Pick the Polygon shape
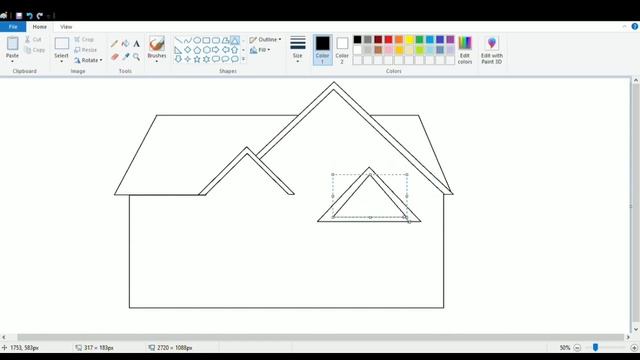 (225, 40)
